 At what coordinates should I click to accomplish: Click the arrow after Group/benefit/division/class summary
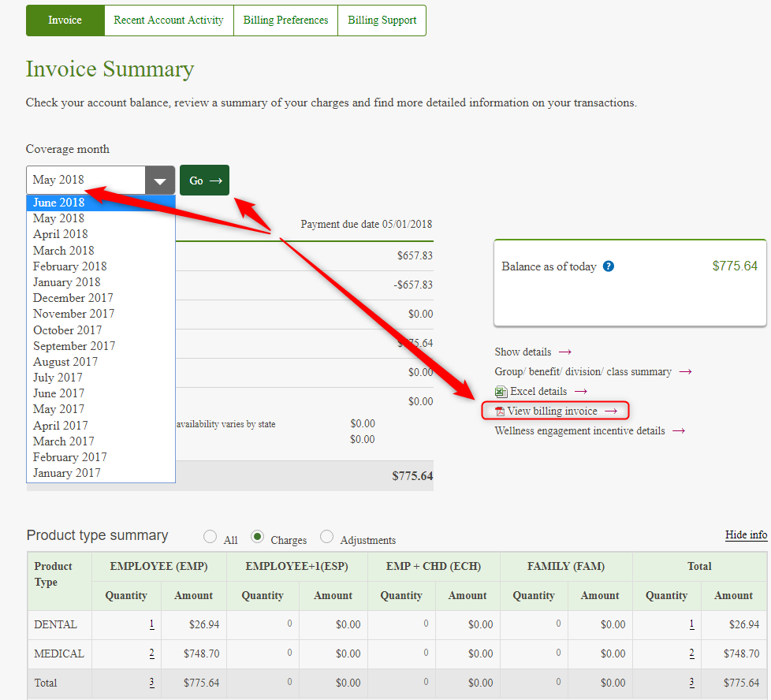pos(685,372)
